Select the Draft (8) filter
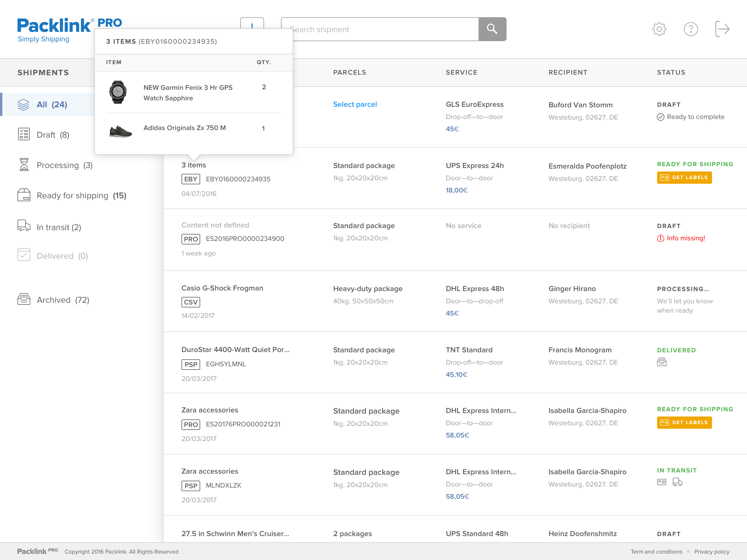747x560 pixels. click(53, 135)
